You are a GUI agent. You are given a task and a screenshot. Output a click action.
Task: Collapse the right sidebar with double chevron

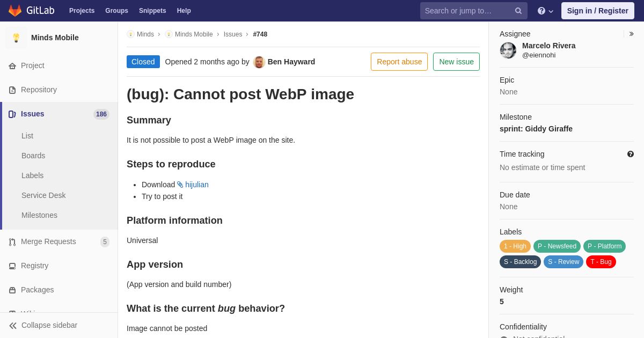[631, 34]
